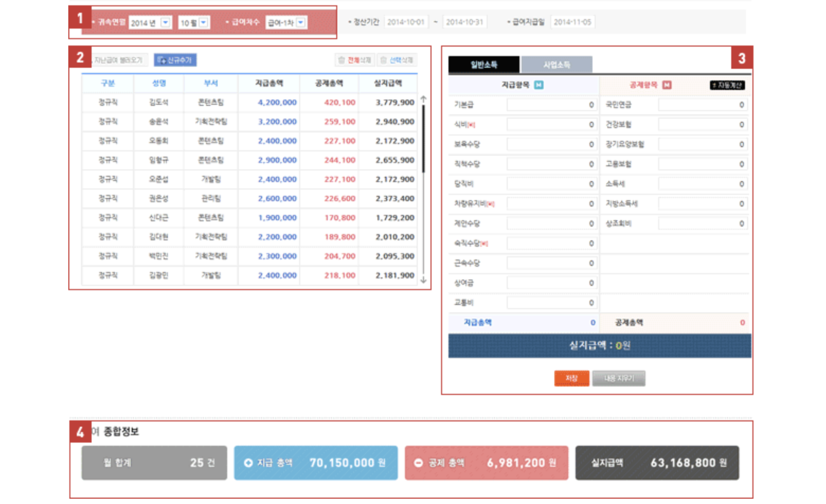Click the 장기요양보험 input field

(x=703, y=144)
